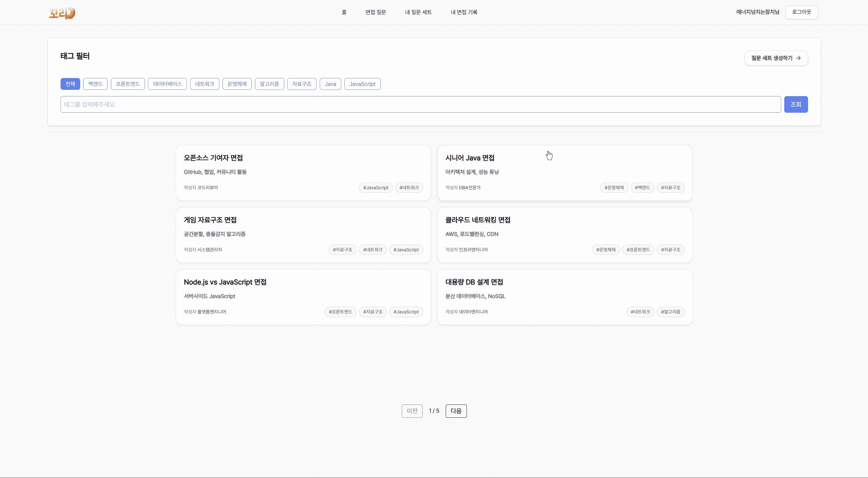Focus the 태그를 입력해주세요 input field

(420, 104)
